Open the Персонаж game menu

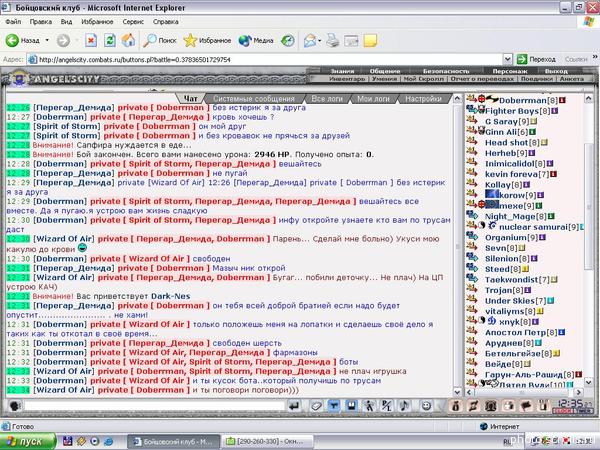(510, 71)
